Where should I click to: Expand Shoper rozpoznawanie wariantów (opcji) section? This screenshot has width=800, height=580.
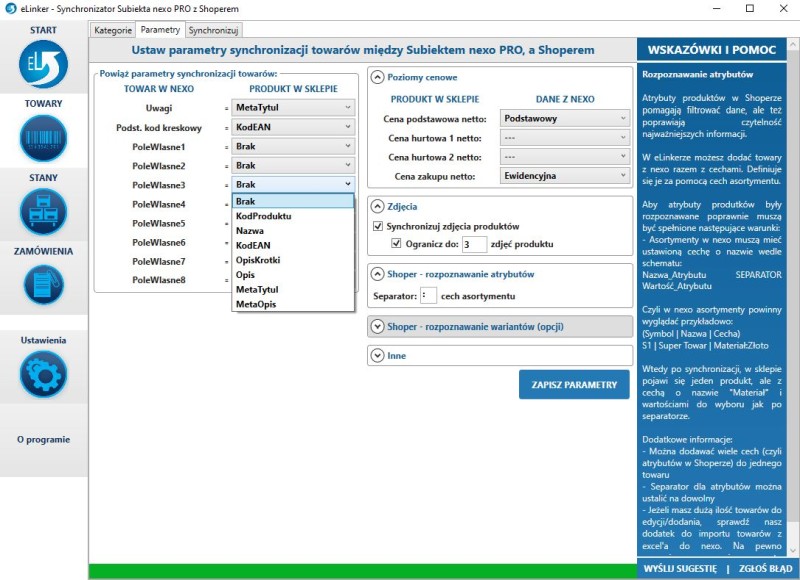377,326
